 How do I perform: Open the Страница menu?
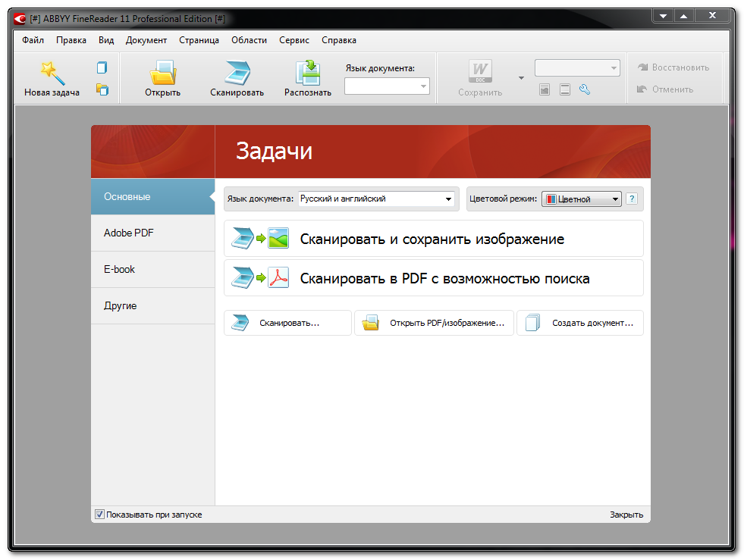pyautogui.click(x=199, y=40)
